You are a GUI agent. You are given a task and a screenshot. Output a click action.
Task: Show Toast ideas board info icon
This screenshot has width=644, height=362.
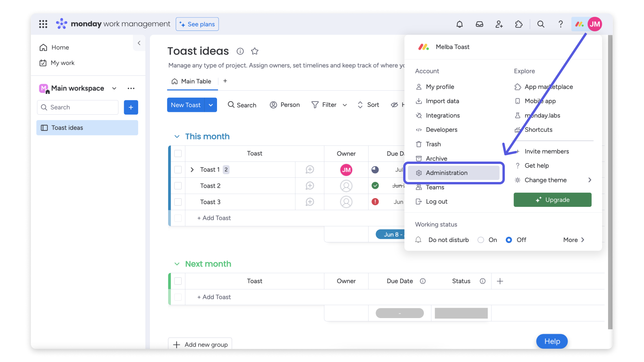click(x=240, y=51)
